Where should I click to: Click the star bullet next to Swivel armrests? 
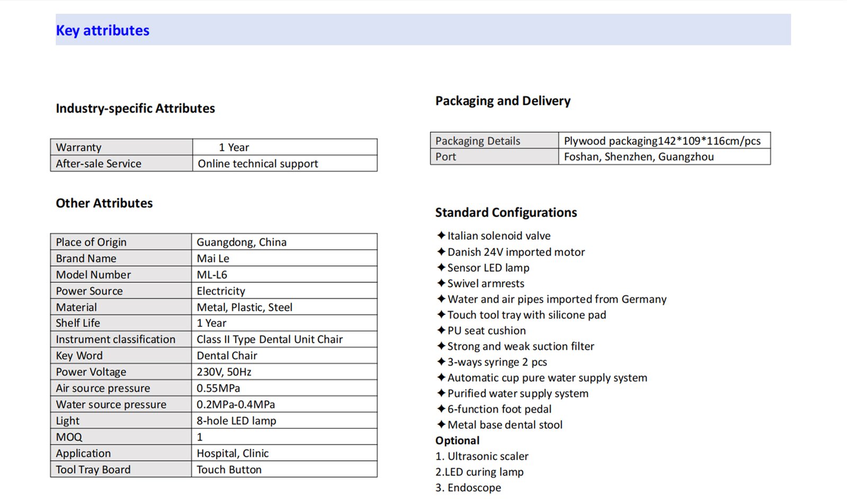click(441, 283)
